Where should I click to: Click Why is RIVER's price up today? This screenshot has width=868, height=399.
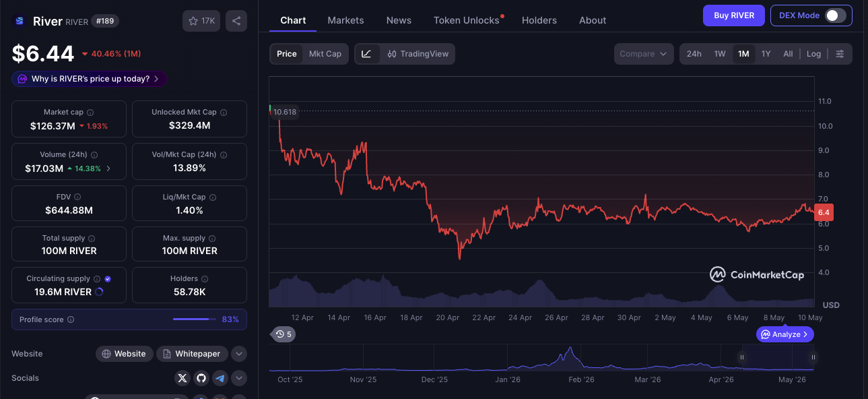click(x=89, y=79)
